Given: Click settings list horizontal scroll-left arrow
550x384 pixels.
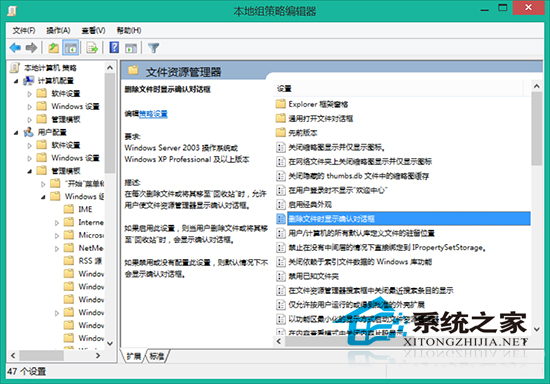Looking at the screenshot, I should 279,341.
